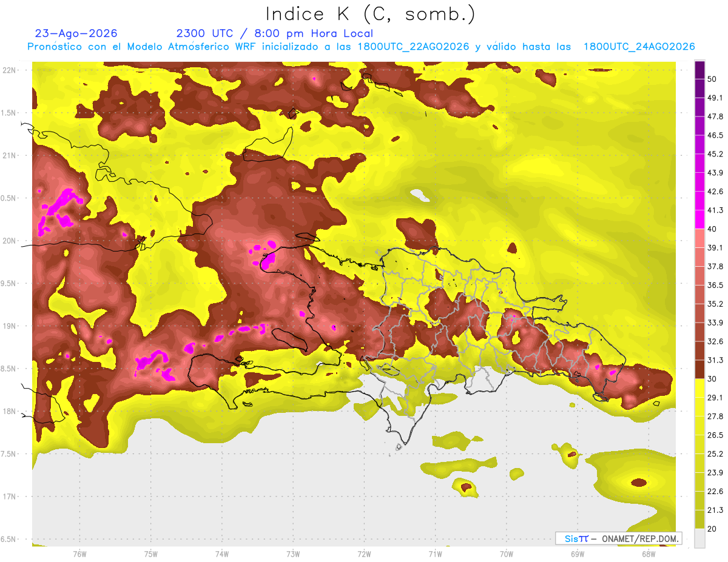
Task: Click the colorbar value "25.2"
Action: tap(715, 454)
